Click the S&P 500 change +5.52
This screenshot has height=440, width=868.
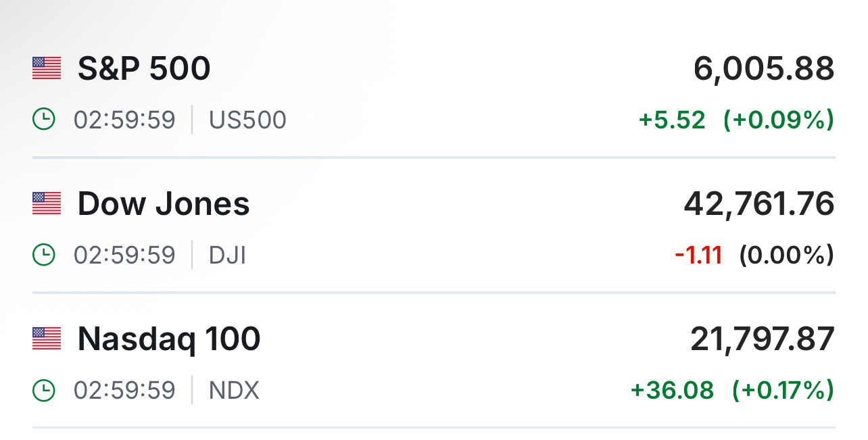tap(672, 120)
